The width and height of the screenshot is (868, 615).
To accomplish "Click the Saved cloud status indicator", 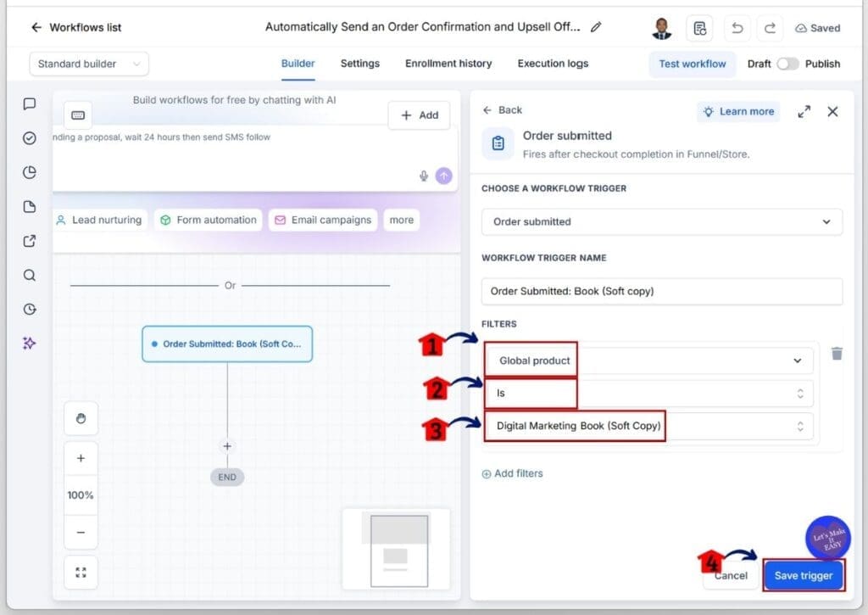I will [818, 28].
